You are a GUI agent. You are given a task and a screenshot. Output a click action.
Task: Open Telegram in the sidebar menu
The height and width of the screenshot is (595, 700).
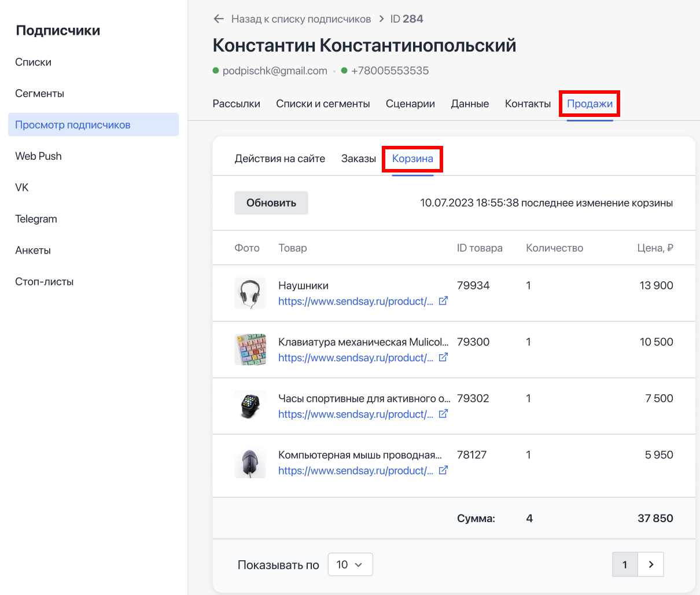click(x=36, y=219)
